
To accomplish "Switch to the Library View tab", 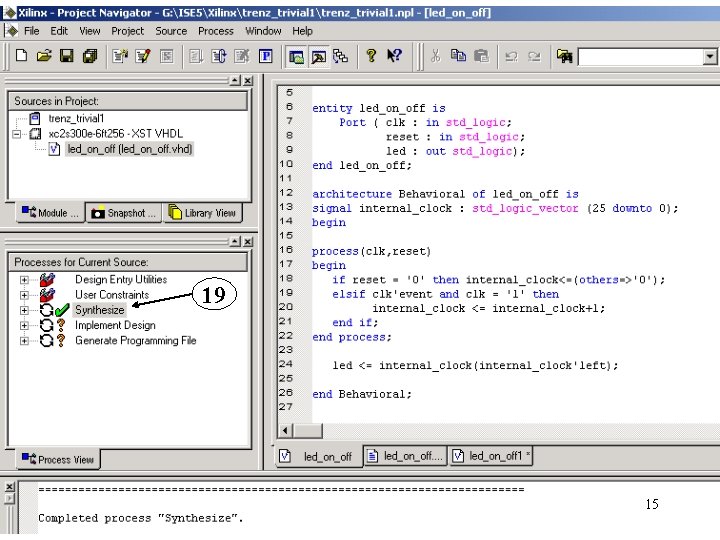I will pyautogui.click(x=202, y=213).
